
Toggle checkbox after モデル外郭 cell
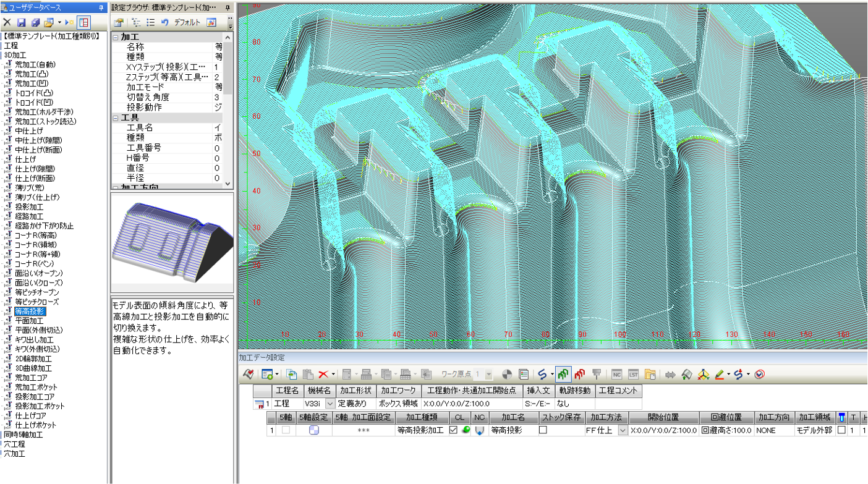tap(841, 430)
